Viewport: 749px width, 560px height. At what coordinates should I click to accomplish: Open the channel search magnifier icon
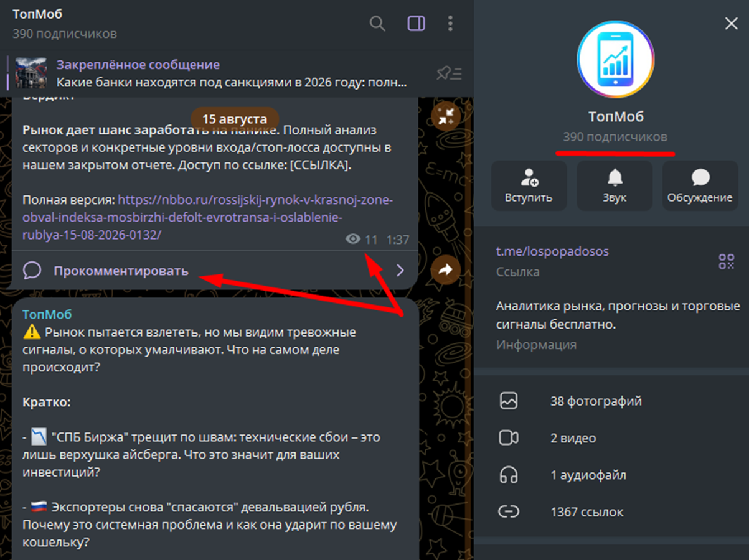click(x=377, y=24)
